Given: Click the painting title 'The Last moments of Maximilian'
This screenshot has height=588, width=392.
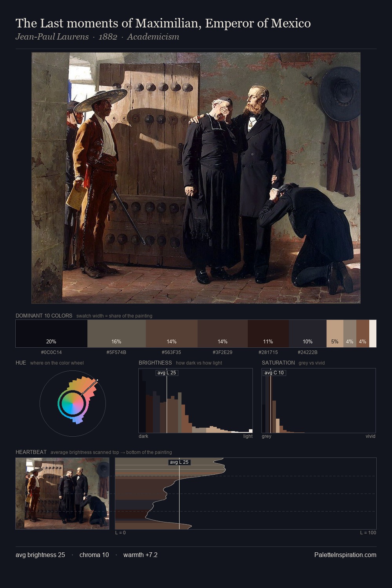Looking at the screenshot, I should (x=163, y=24).
